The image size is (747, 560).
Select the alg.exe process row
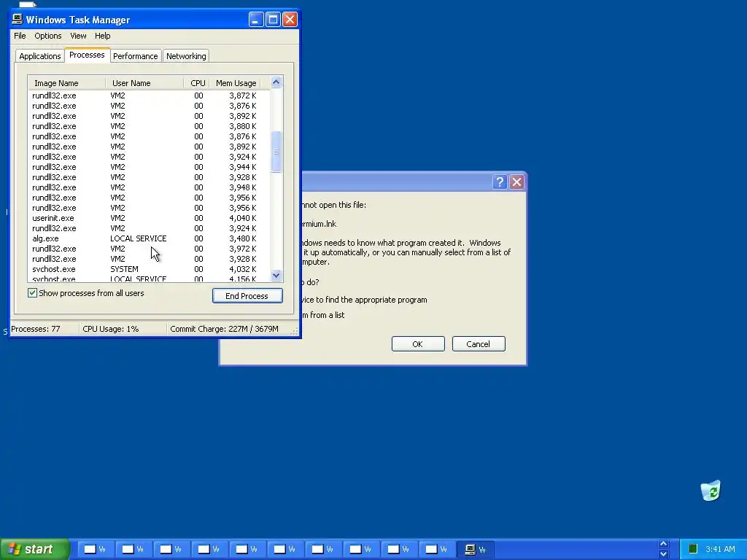point(149,238)
